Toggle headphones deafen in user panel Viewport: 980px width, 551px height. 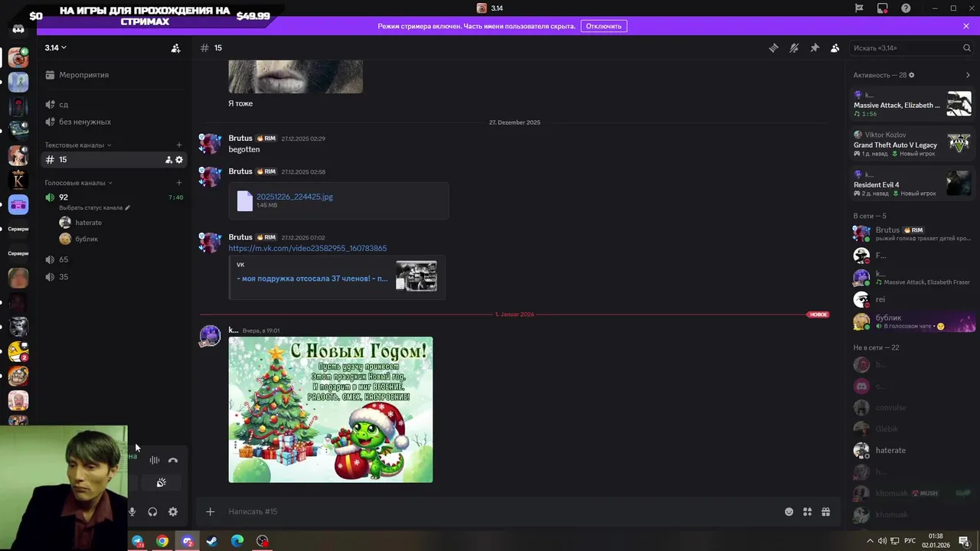152,512
